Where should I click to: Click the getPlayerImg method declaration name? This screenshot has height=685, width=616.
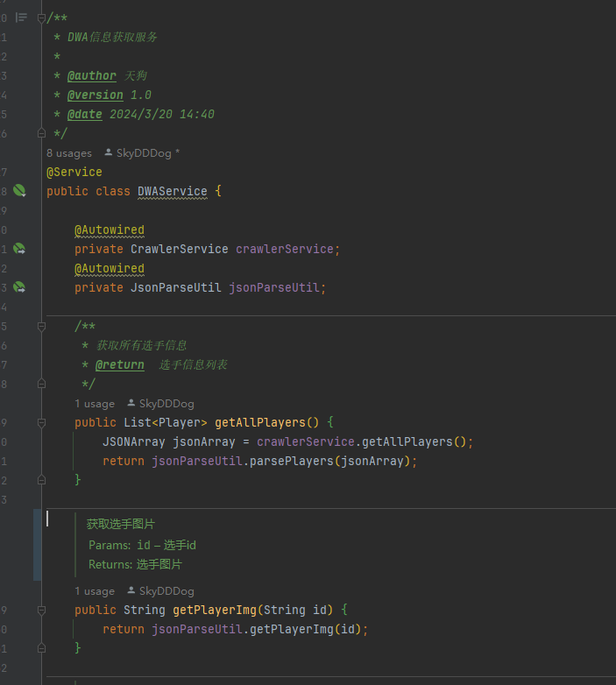pos(215,610)
